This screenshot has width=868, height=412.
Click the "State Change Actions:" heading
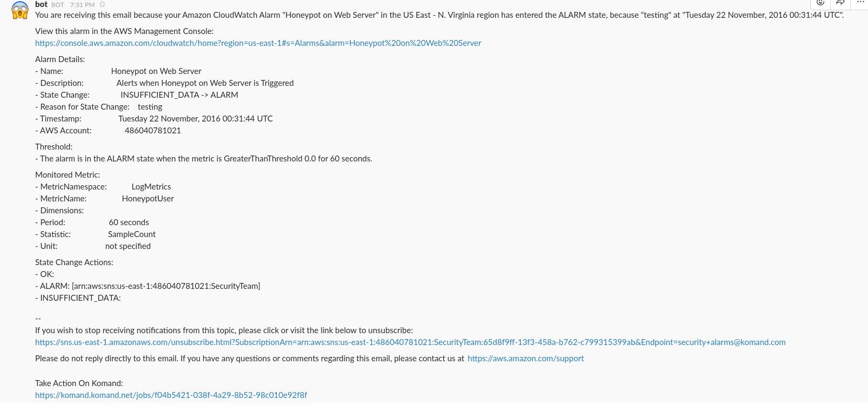(74, 262)
